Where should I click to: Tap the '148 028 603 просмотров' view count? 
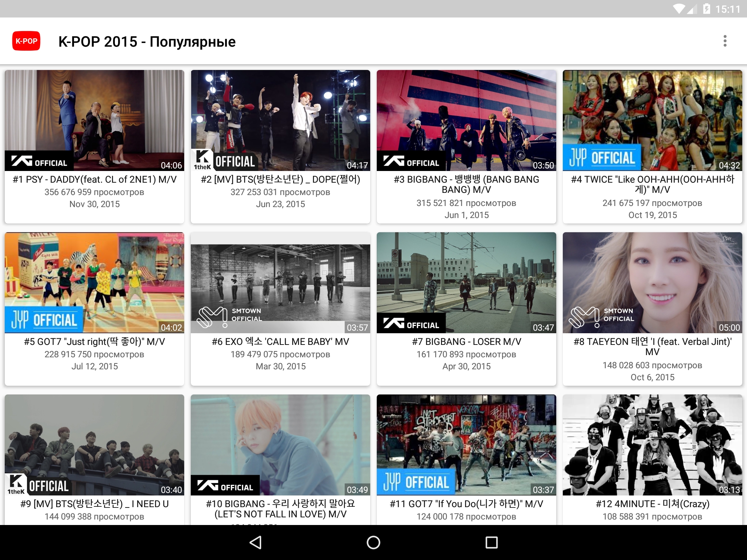coord(653,365)
